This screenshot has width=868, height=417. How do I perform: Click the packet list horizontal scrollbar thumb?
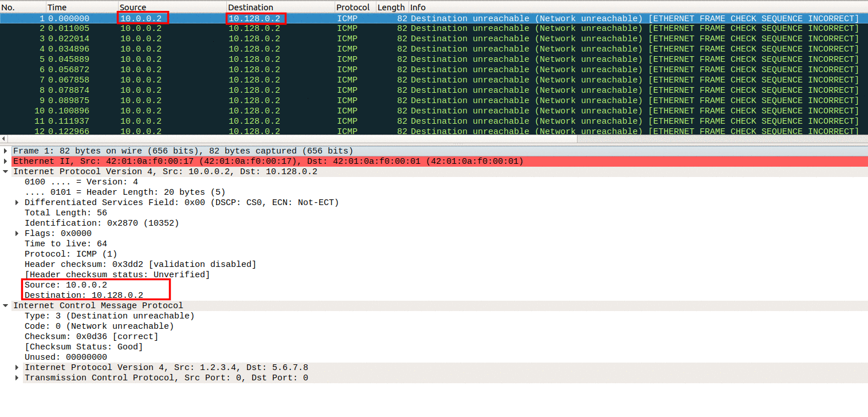292,139
